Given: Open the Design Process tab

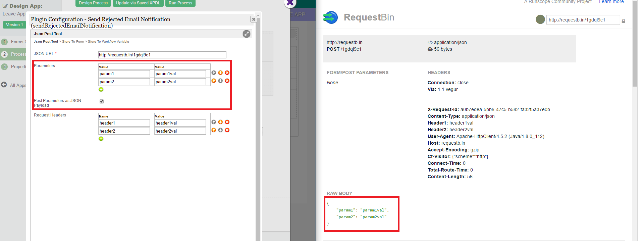Looking at the screenshot, I should tap(93, 3).
